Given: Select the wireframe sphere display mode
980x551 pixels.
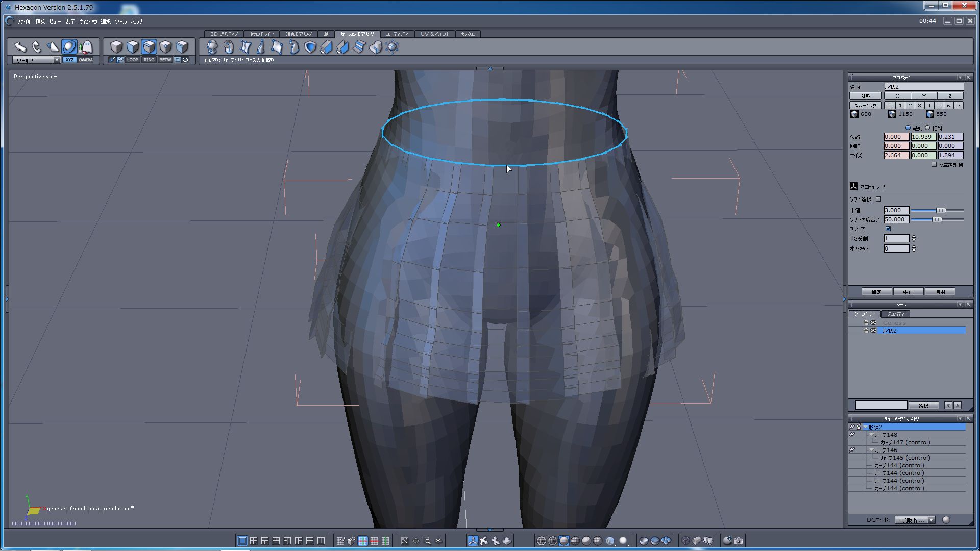Looking at the screenshot, I should click(x=542, y=541).
